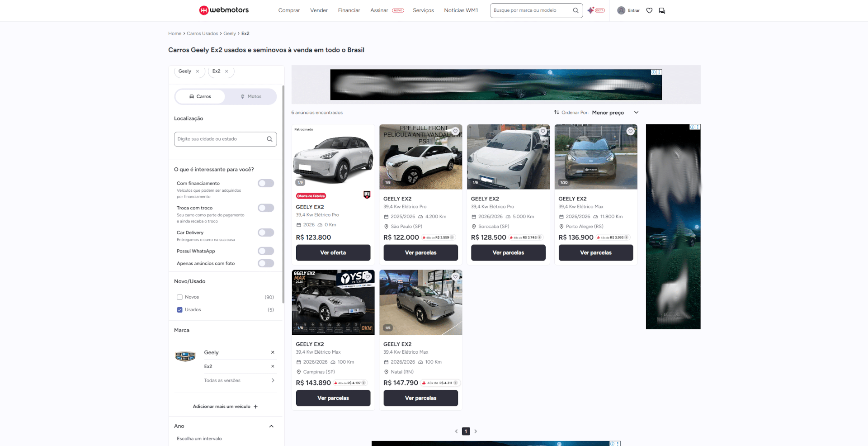Switch to the Motos tab

point(251,96)
